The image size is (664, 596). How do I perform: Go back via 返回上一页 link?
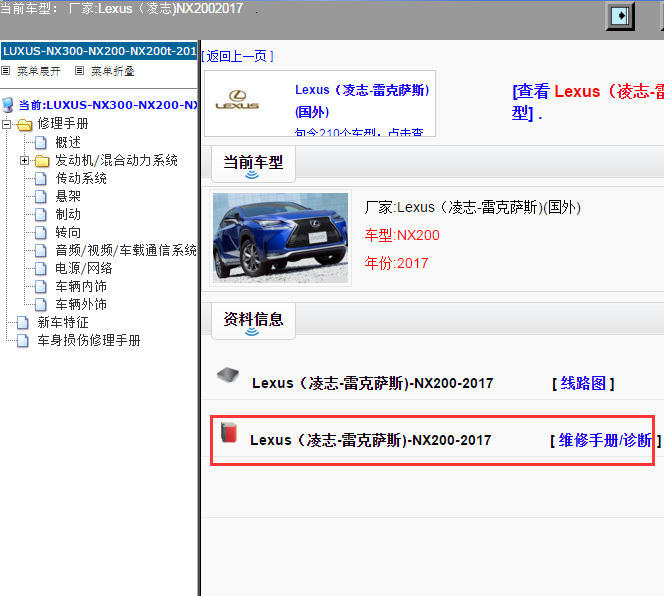237,56
